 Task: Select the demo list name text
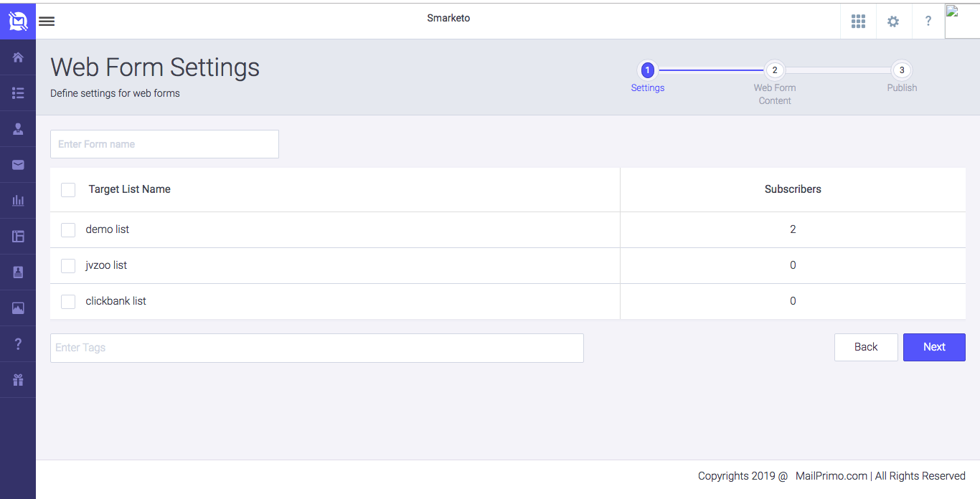coord(108,229)
